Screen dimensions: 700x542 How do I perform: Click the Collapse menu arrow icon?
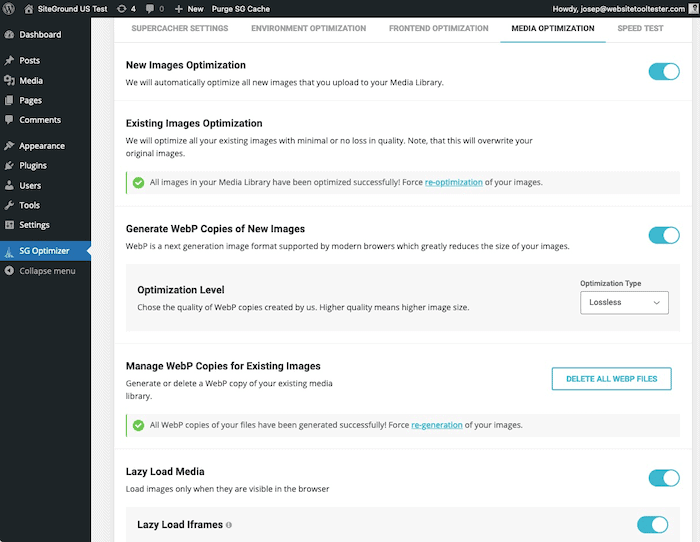[9, 271]
